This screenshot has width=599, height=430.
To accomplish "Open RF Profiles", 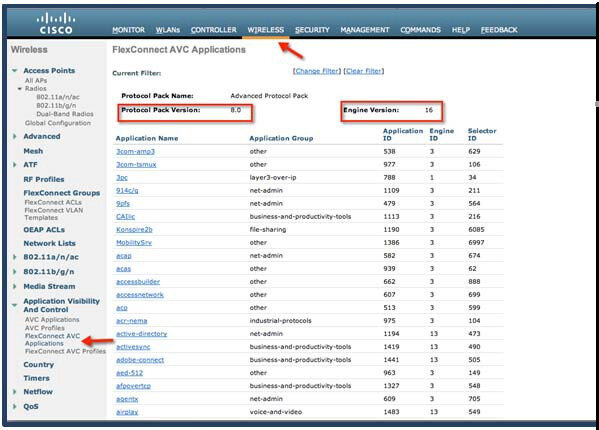I will coord(44,179).
